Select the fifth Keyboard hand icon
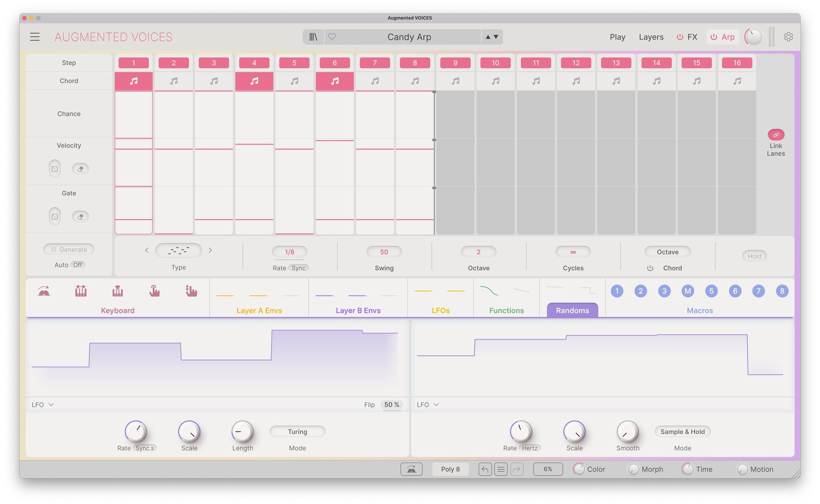Screen dimensions: 820x504 (191, 291)
